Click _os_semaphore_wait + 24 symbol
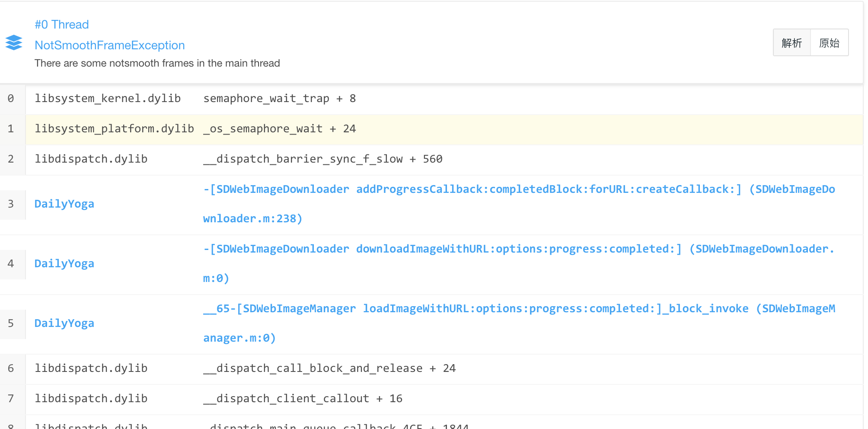This screenshot has height=429, width=868. pos(280,129)
